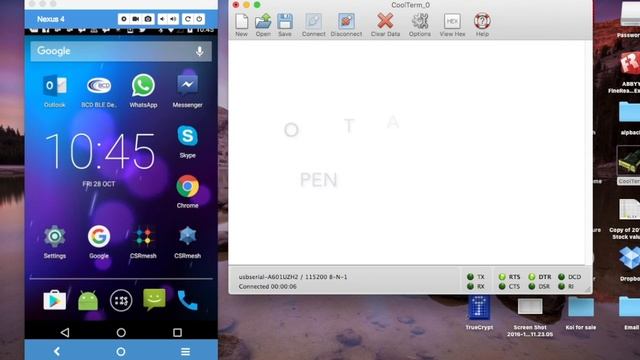This screenshot has width=640, height=360.
Task: Click inside the CoolTerm terminal area
Action: [408, 152]
